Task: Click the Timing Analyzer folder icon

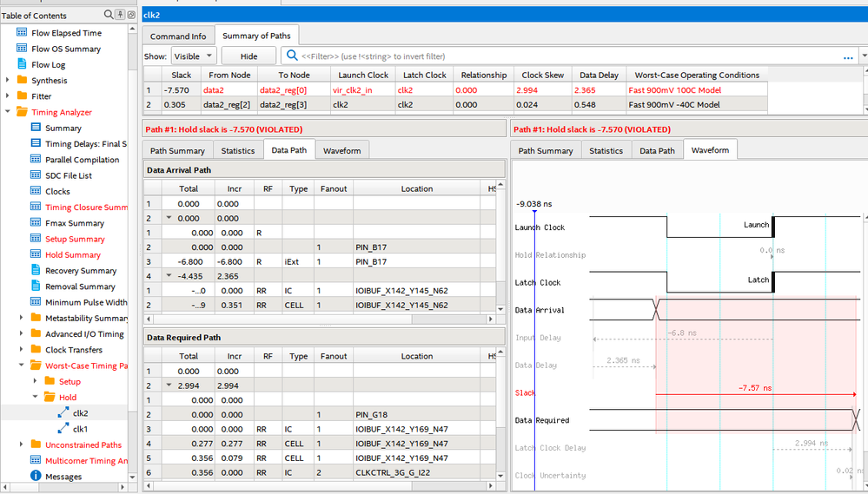Action: tap(22, 112)
